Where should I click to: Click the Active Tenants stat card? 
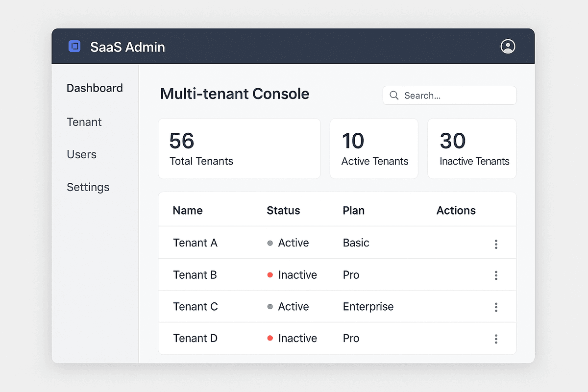pos(374,148)
